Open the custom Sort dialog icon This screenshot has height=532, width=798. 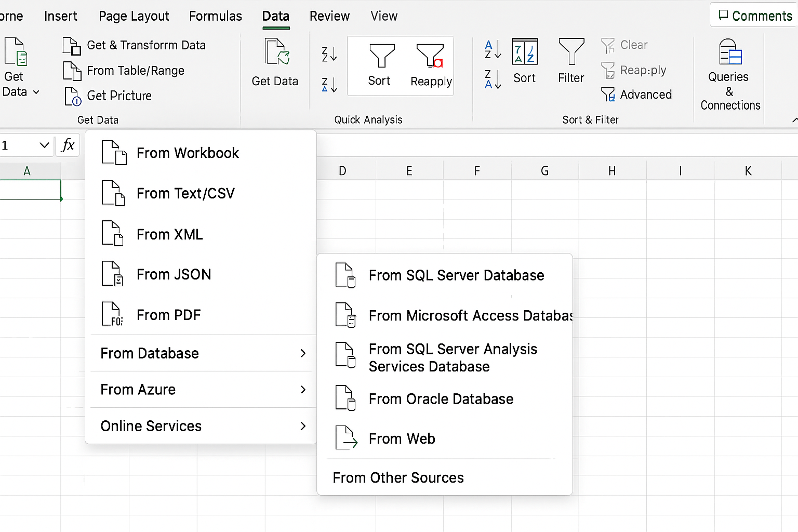click(525, 61)
